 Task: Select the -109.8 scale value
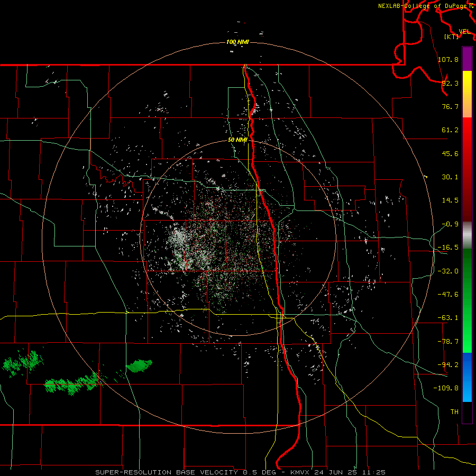(446, 388)
